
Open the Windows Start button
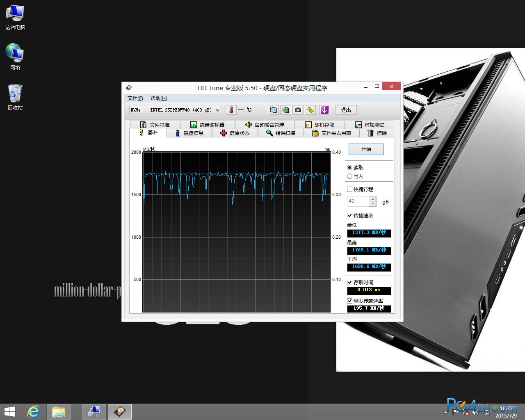(x=9, y=412)
